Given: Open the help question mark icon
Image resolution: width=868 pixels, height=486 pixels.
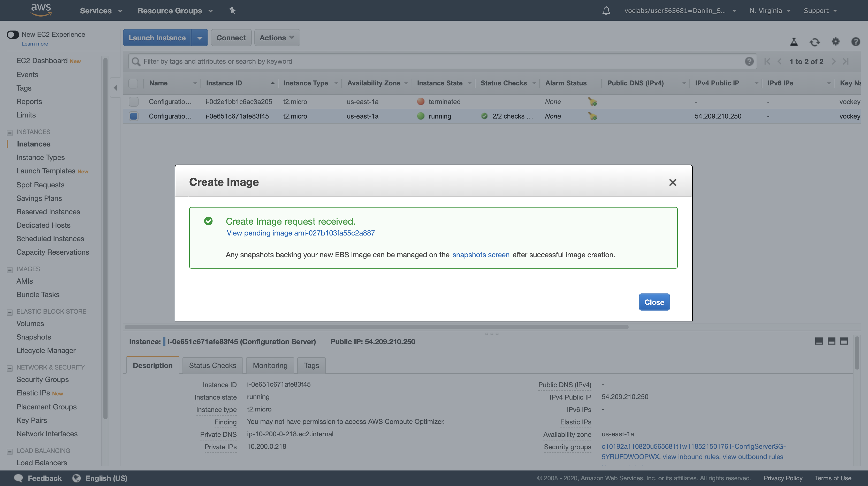Looking at the screenshot, I should coord(856,41).
